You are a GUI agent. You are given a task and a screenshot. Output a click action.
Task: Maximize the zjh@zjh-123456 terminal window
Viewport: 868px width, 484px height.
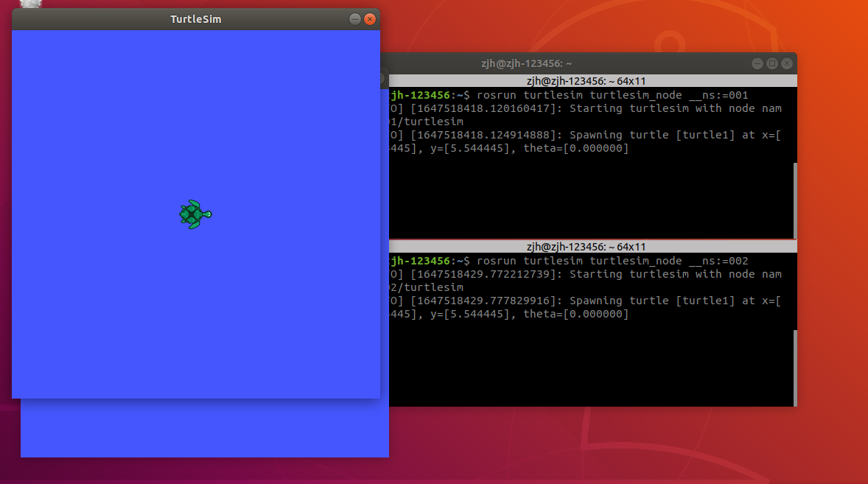tap(772, 63)
